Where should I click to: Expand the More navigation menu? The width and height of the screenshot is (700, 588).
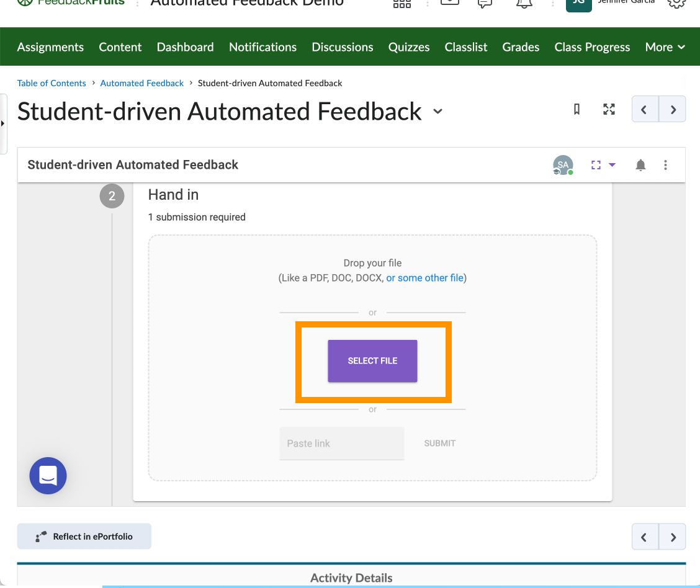tap(665, 47)
